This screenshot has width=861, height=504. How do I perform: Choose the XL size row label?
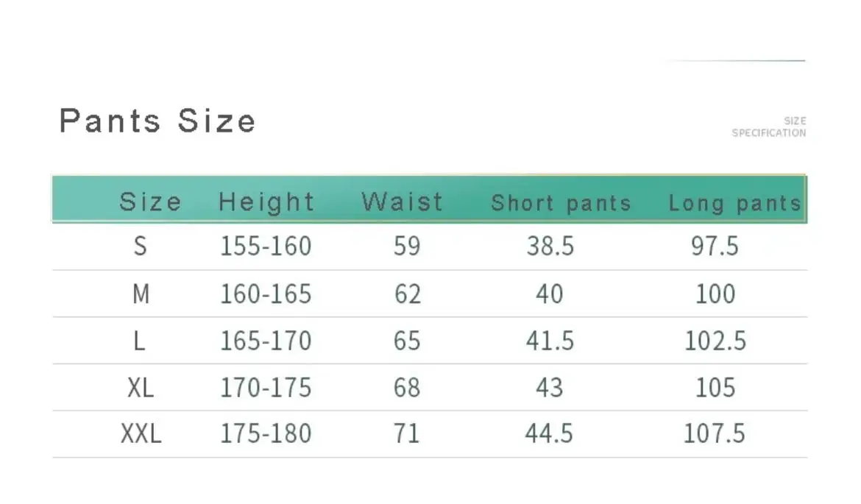click(141, 388)
